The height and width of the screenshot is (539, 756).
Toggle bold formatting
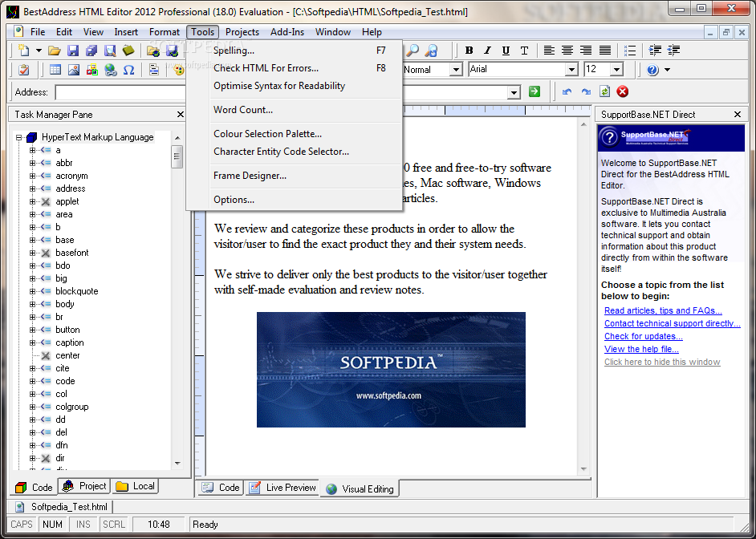click(469, 50)
